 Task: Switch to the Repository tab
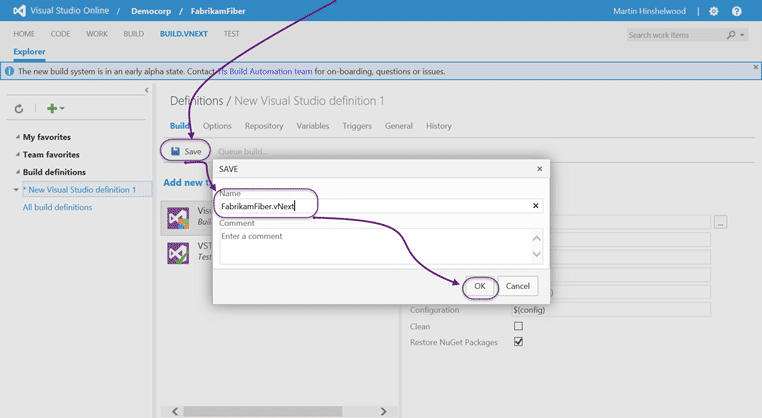(264, 126)
